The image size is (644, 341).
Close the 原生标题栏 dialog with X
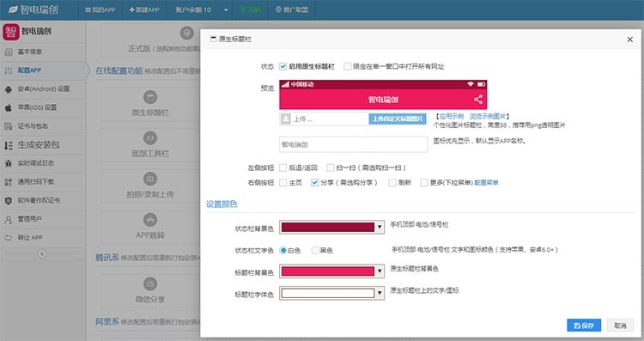tap(629, 40)
